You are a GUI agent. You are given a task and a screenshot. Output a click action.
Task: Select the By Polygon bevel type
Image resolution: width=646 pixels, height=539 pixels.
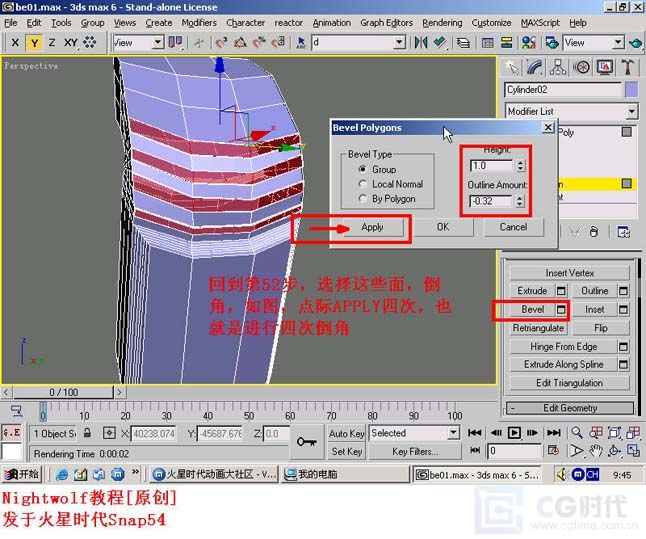click(x=363, y=199)
